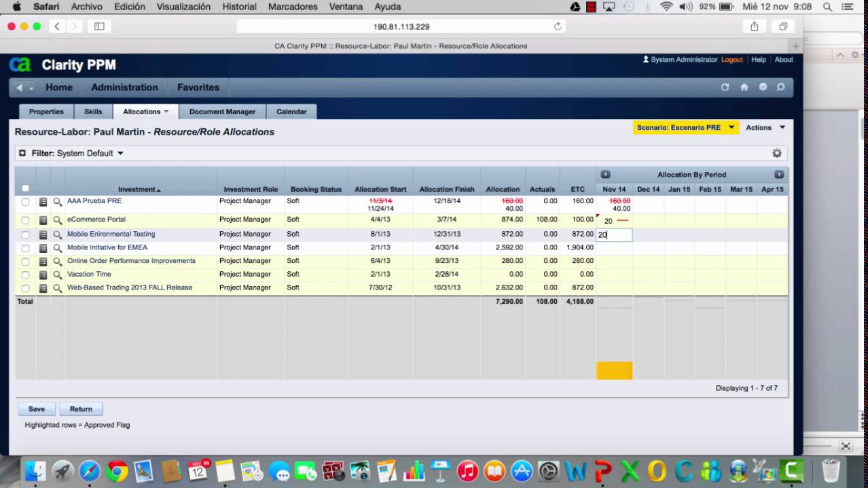Click Nov 14 cell for Mobile Enironmental Testing
The width and height of the screenshot is (868, 488).
[x=614, y=234]
